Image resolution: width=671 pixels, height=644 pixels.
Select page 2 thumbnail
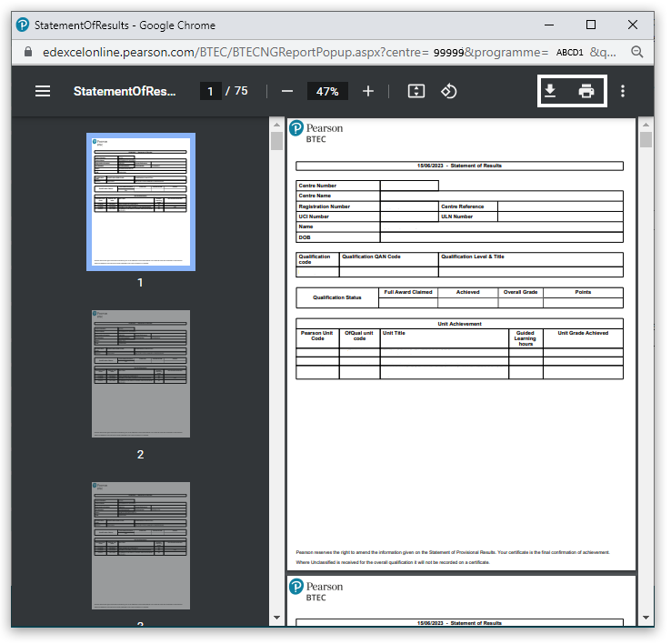click(140, 373)
